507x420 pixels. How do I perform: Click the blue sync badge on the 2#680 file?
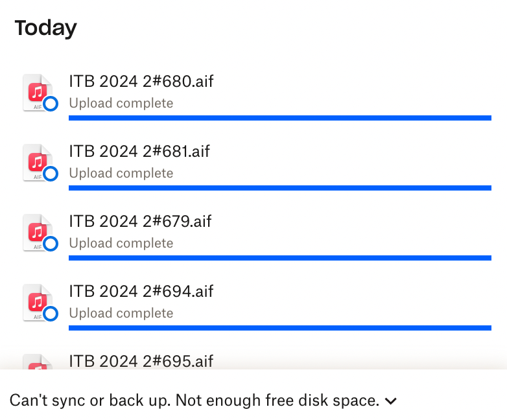click(x=51, y=104)
